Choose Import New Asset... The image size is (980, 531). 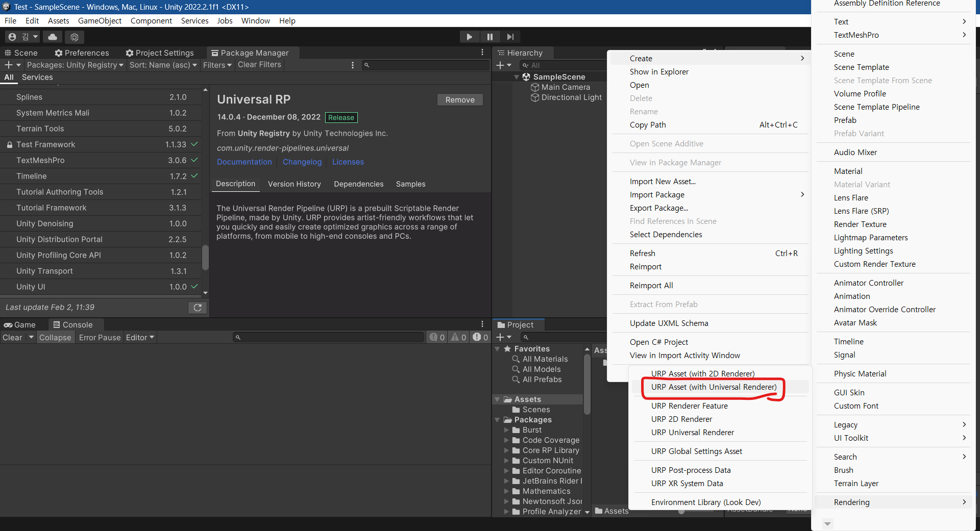[x=710, y=182]
